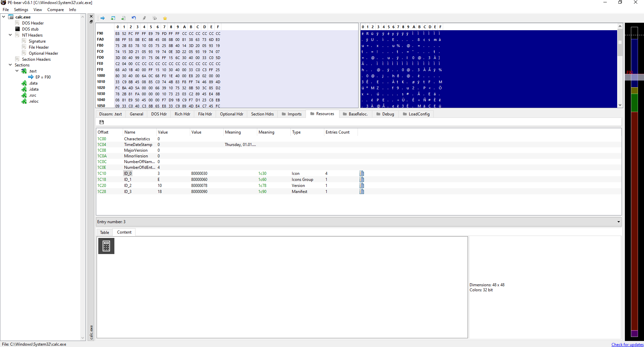Click the document icon in the Version row
This screenshot has height=347, width=644.
pyautogui.click(x=362, y=185)
